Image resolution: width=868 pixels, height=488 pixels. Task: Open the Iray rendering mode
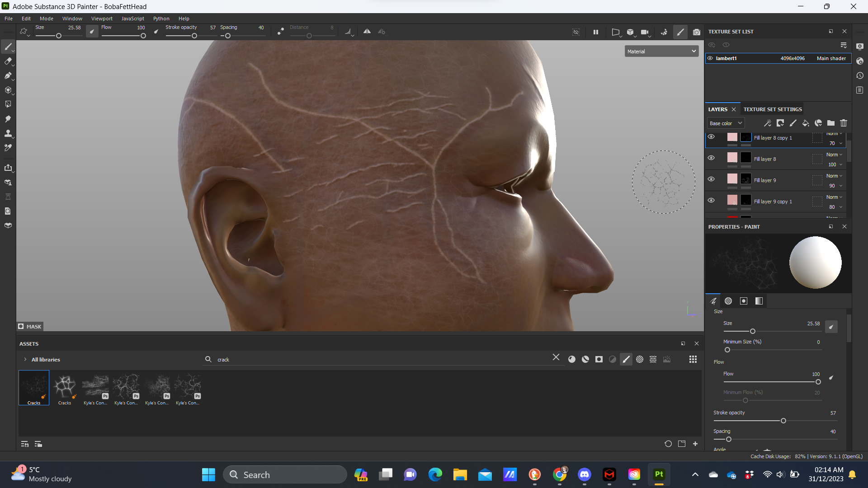click(x=664, y=32)
